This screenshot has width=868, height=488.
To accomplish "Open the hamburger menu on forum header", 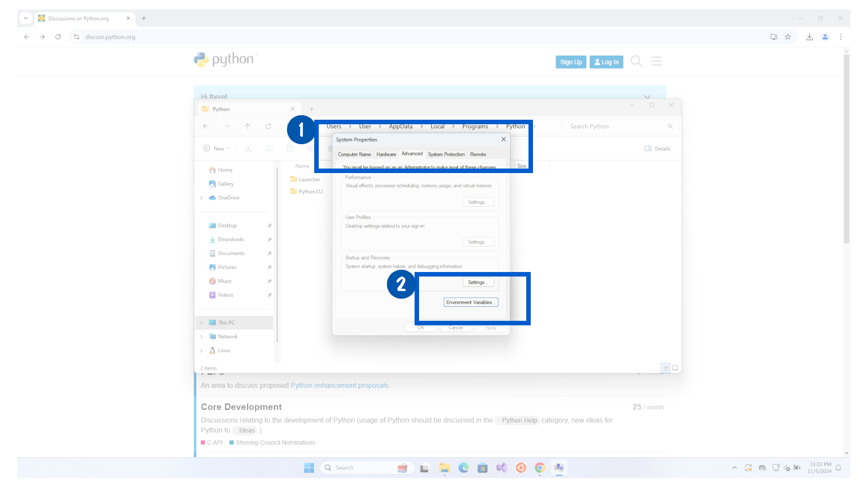I will tap(656, 61).
